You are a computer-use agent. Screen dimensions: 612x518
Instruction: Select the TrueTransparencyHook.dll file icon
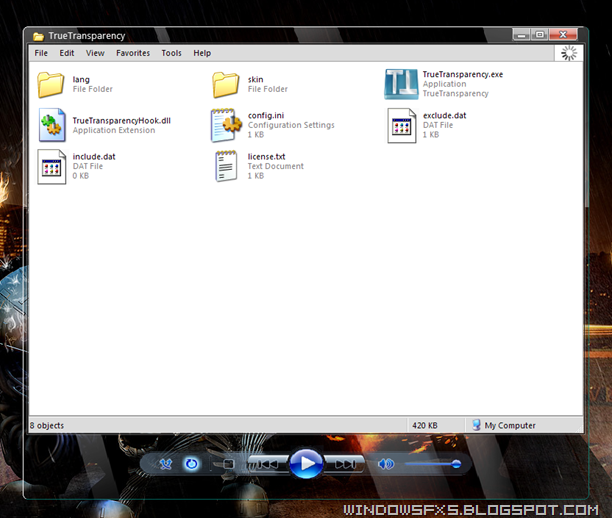(x=52, y=125)
